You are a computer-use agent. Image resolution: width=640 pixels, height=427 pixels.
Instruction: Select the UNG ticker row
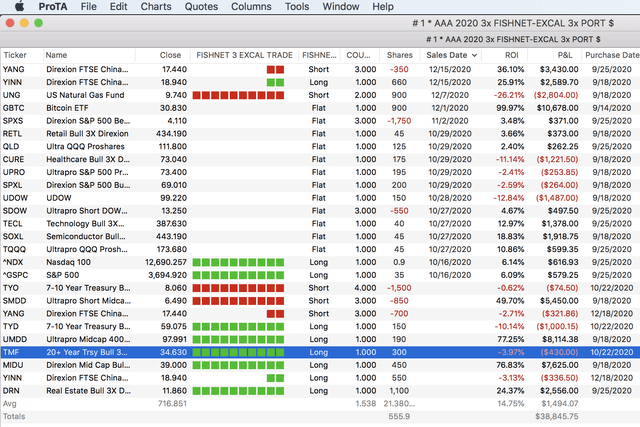tap(320, 95)
